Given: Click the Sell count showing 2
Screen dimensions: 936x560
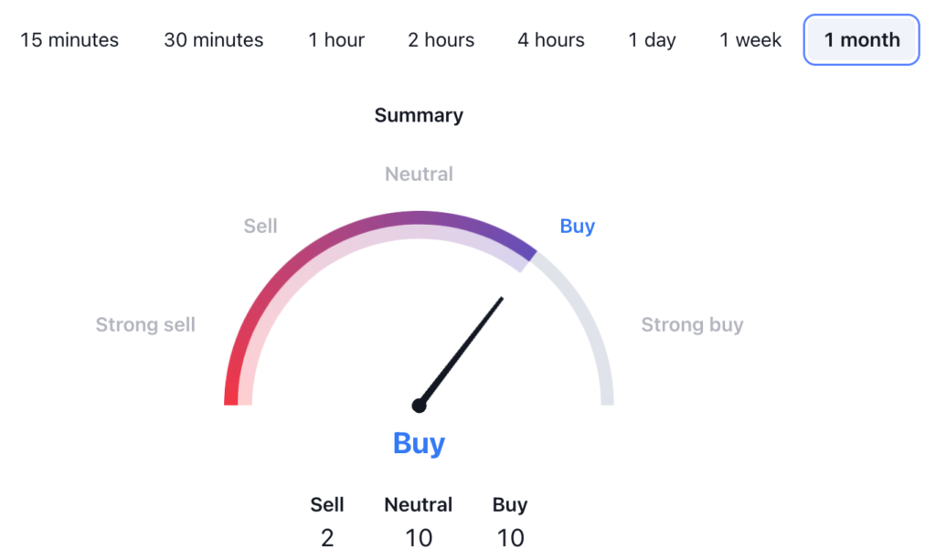Looking at the screenshot, I should point(327,537).
